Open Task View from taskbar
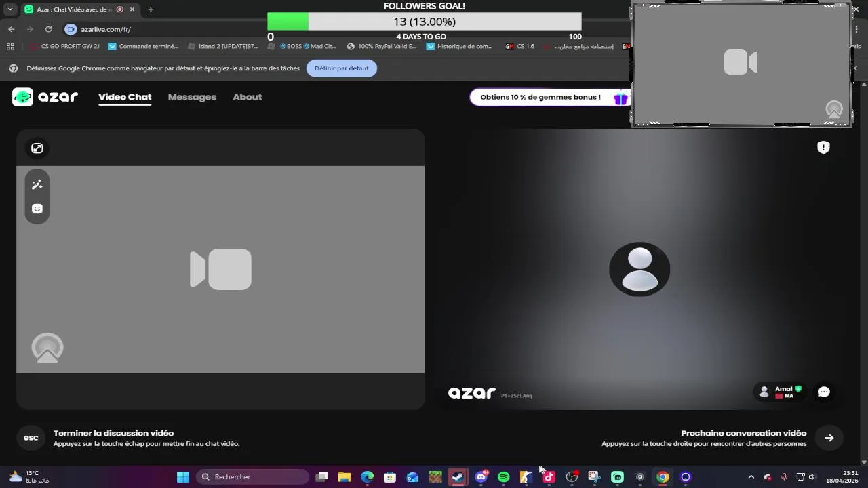The width and height of the screenshot is (868, 488). point(322,477)
